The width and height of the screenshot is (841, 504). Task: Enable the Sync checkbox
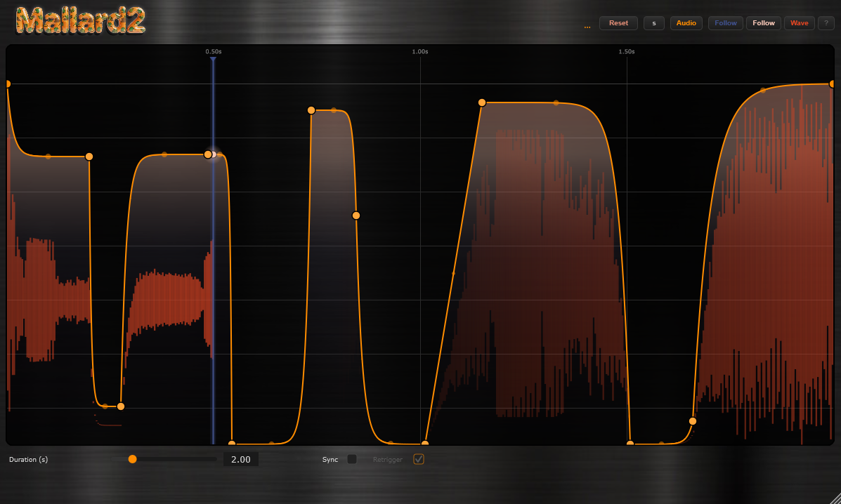(352, 460)
